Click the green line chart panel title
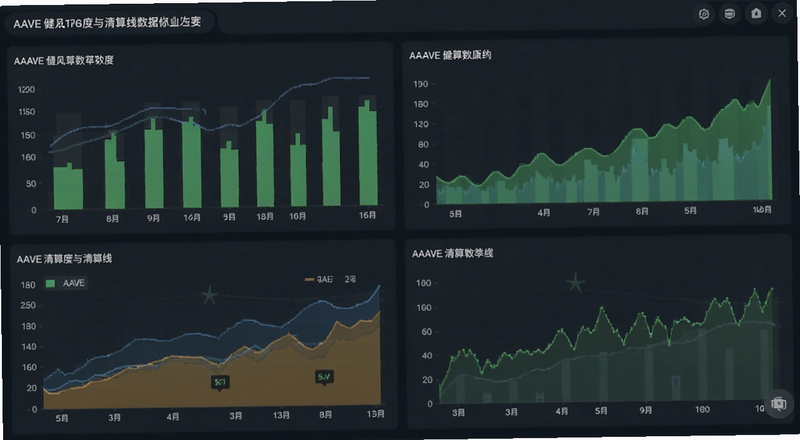The width and height of the screenshot is (800, 440). click(x=453, y=253)
